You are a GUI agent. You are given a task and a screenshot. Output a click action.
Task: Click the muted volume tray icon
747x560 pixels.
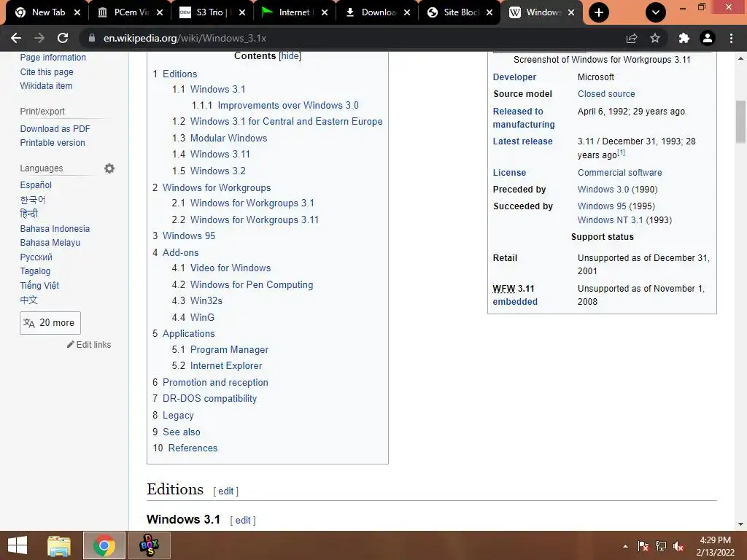(x=678, y=546)
